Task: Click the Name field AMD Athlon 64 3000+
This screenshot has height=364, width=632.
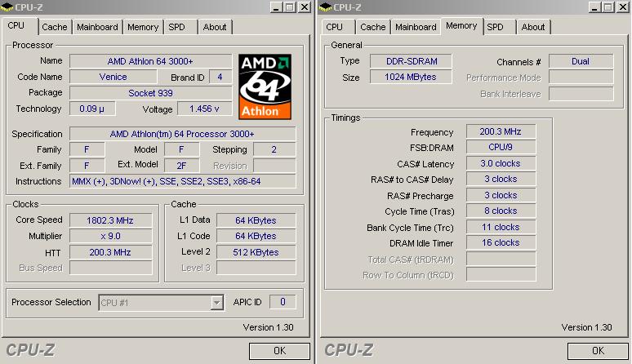Action: click(x=150, y=61)
